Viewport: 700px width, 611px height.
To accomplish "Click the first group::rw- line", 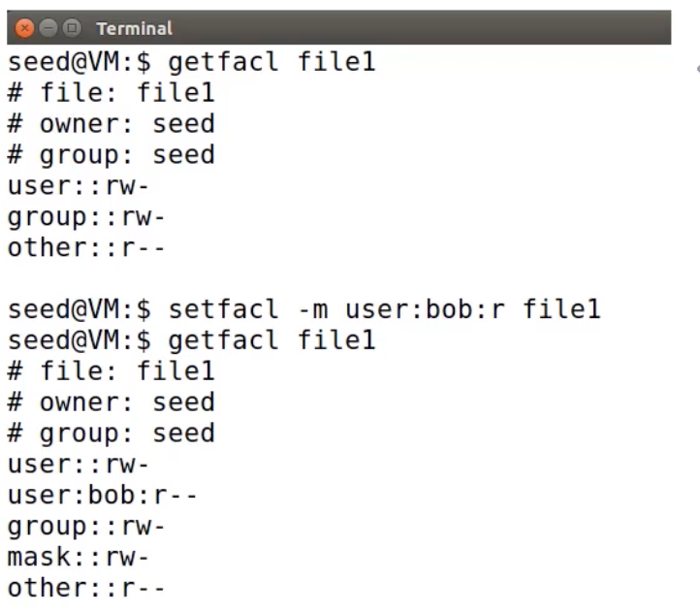I will pyautogui.click(x=86, y=217).
